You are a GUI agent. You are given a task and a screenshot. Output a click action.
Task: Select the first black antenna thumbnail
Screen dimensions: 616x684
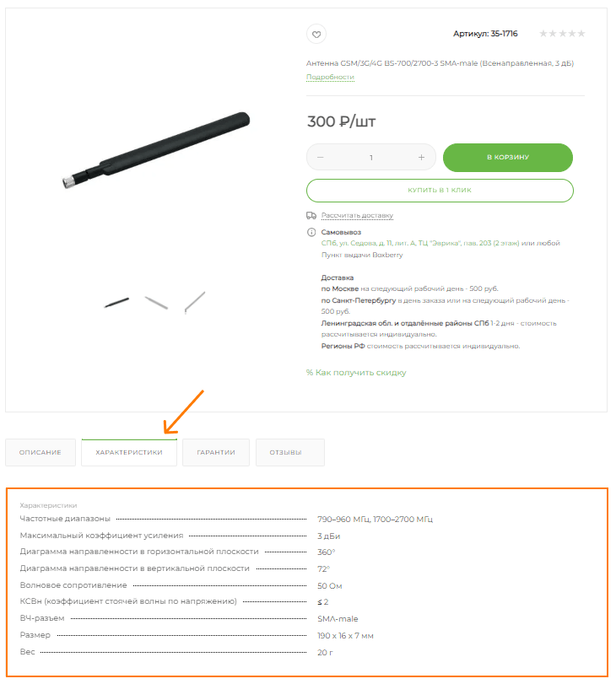pyautogui.click(x=116, y=302)
